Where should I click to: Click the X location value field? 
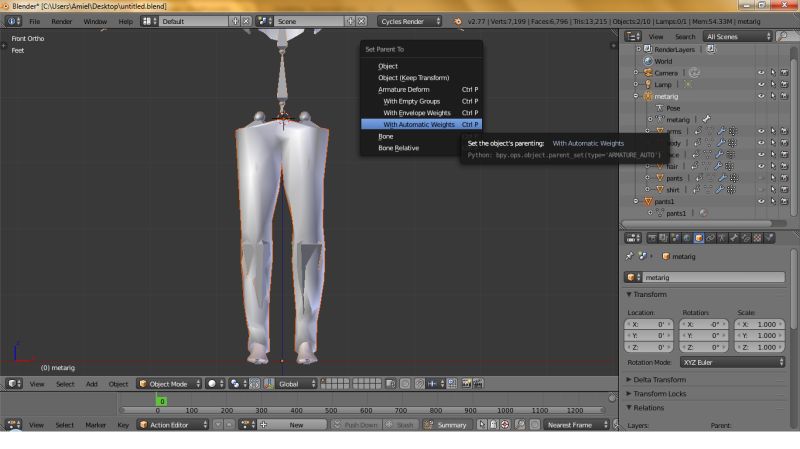(x=648, y=324)
